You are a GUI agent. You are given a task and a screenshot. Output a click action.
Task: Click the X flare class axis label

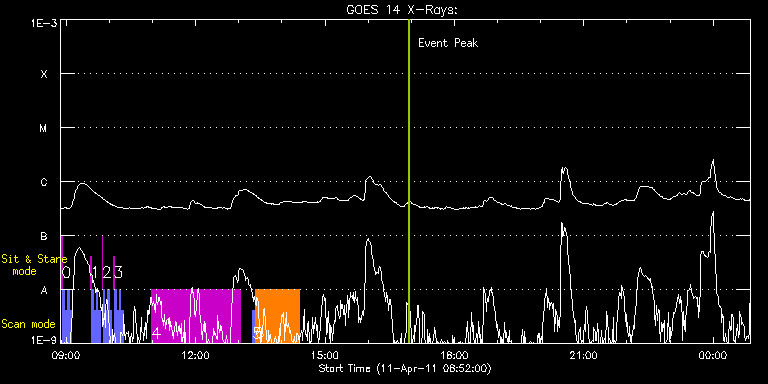point(44,74)
